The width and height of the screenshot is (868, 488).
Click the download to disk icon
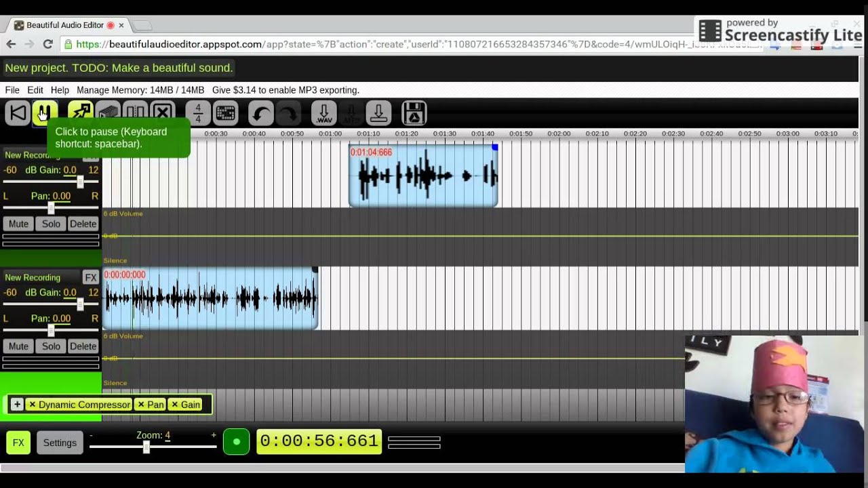(x=378, y=113)
